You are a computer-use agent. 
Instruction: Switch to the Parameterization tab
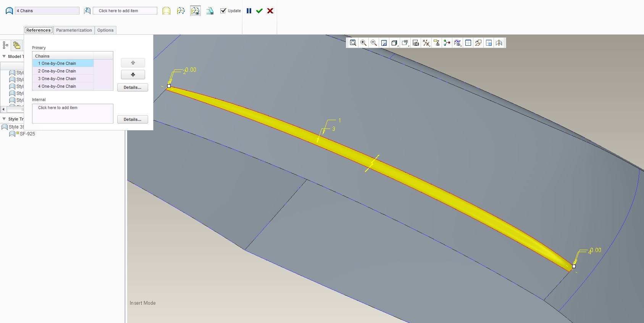[x=74, y=30]
